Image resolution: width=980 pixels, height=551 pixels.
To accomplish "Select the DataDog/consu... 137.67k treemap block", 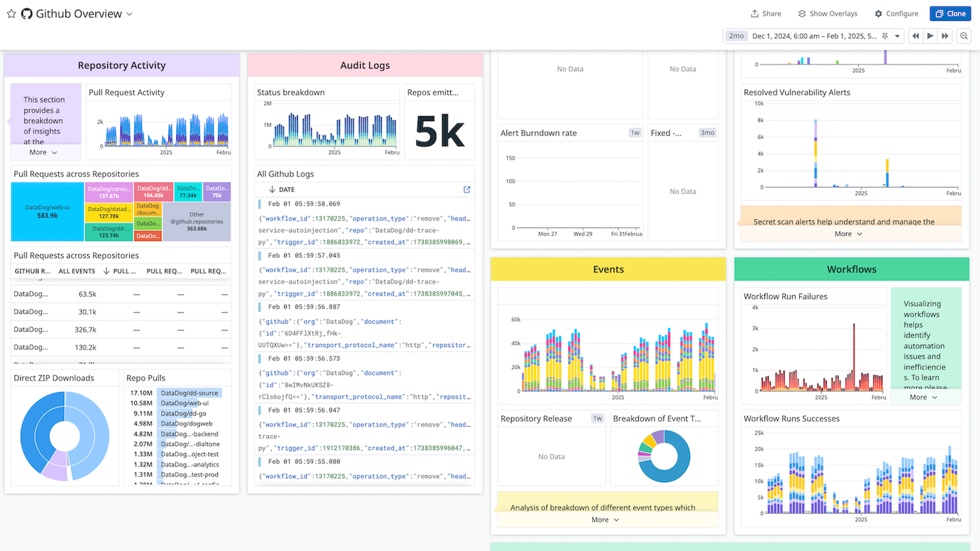I will pyautogui.click(x=109, y=192).
